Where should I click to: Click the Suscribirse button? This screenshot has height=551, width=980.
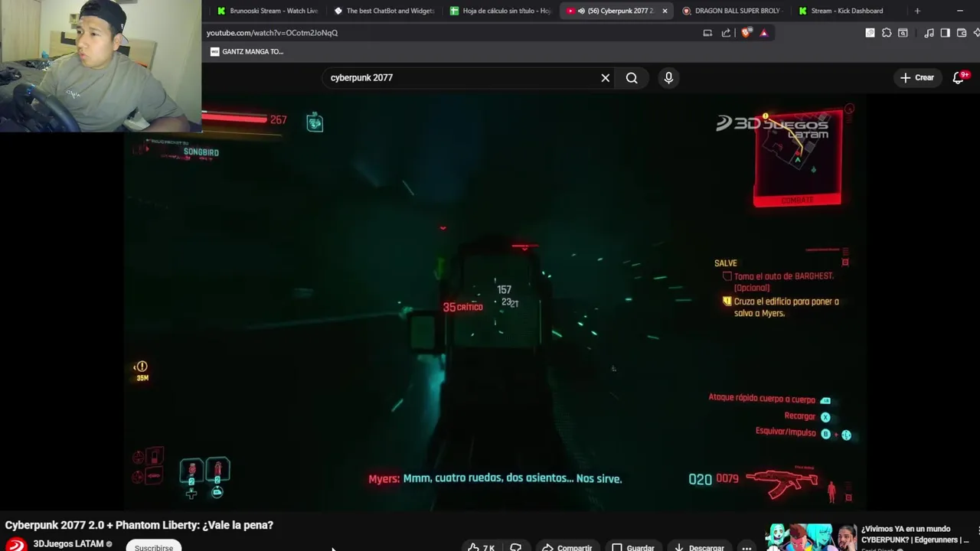click(154, 546)
